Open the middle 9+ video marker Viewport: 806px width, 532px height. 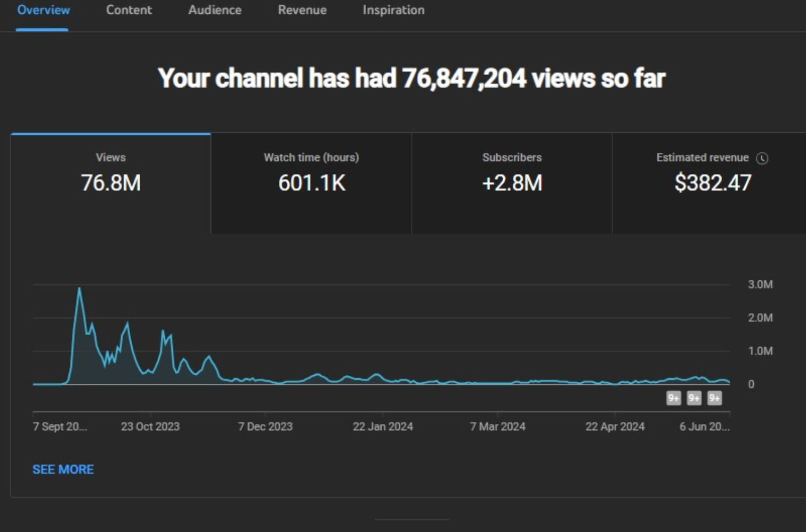click(x=694, y=398)
